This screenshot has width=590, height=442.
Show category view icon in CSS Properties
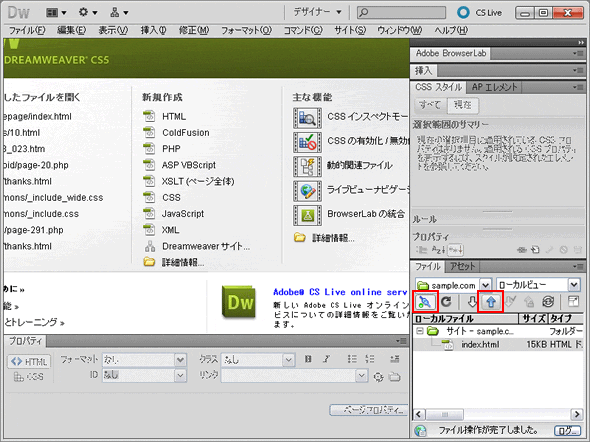point(421,249)
